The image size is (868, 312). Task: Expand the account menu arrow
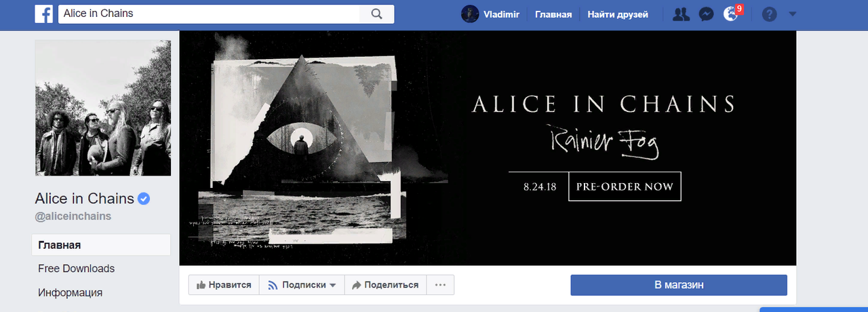(792, 14)
